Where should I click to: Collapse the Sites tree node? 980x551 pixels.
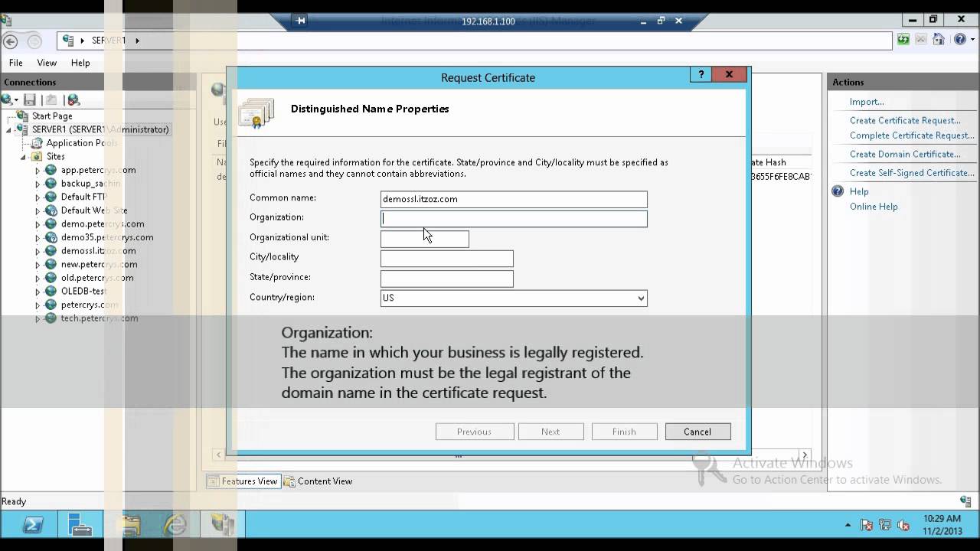(x=24, y=157)
